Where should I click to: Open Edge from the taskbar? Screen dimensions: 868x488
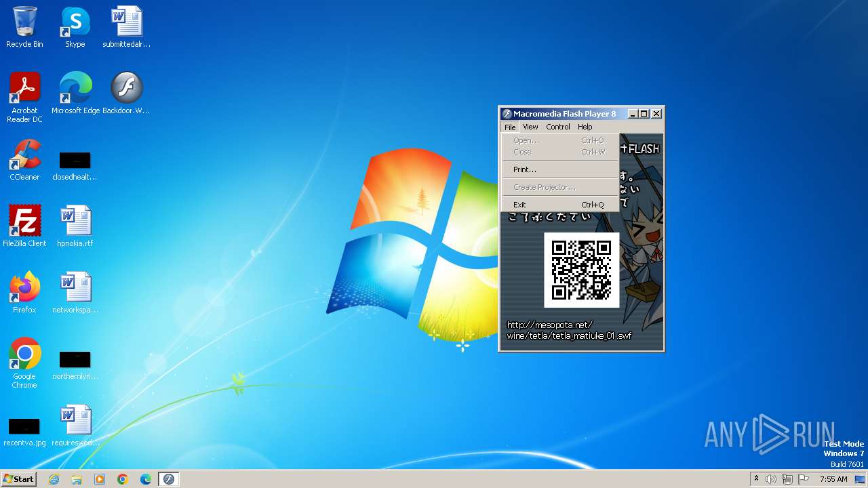coord(146,479)
